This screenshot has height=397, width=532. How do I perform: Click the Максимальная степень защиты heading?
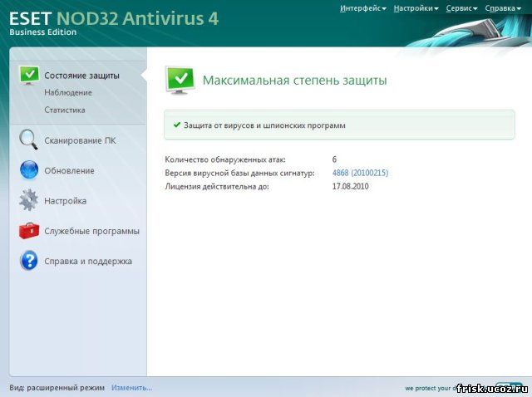[x=294, y=81]
